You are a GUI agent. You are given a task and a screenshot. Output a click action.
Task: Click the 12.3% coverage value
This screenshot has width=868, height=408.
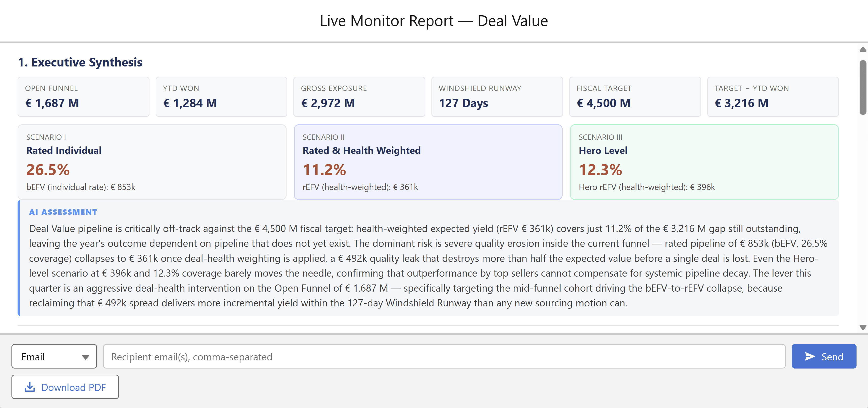[x=601, y=169]
